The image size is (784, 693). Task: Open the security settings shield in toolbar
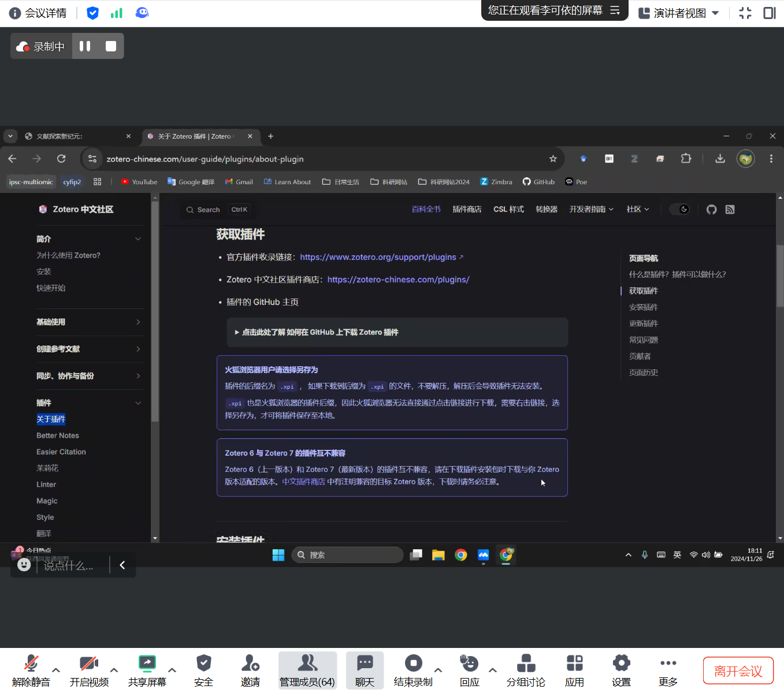tap(203, 670)
